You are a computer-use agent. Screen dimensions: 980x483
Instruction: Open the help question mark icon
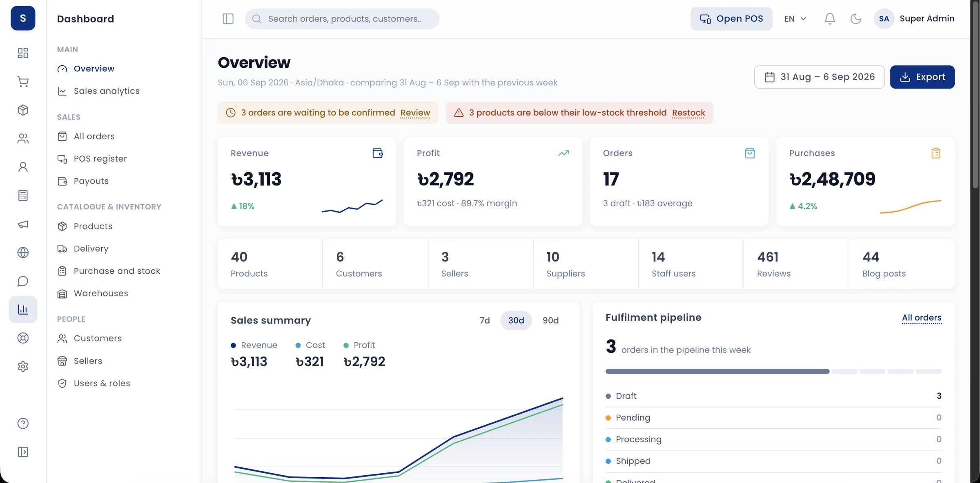click(x=23, y=423)
